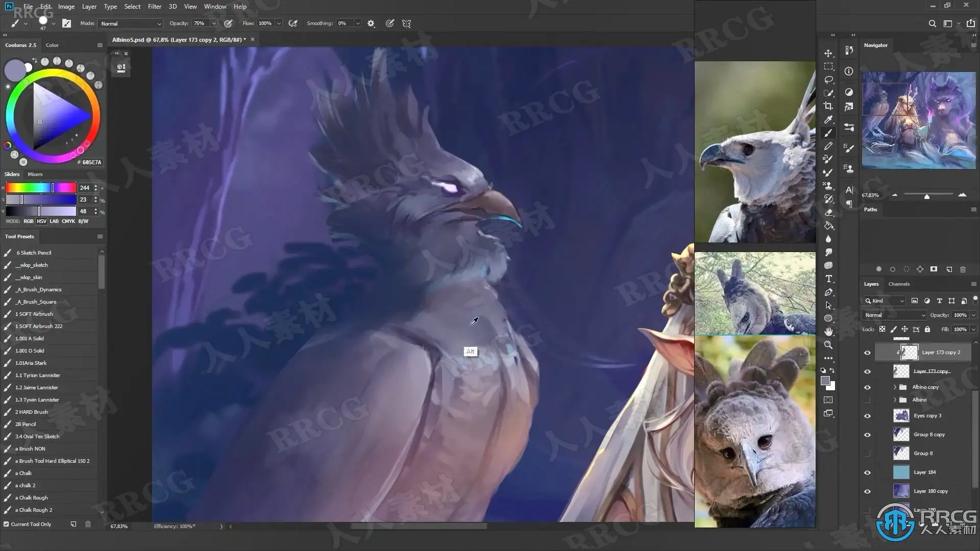Viewport: 980px width, 551px height.
Task: Pick the Lasso tool
Action: click(828, 80)
